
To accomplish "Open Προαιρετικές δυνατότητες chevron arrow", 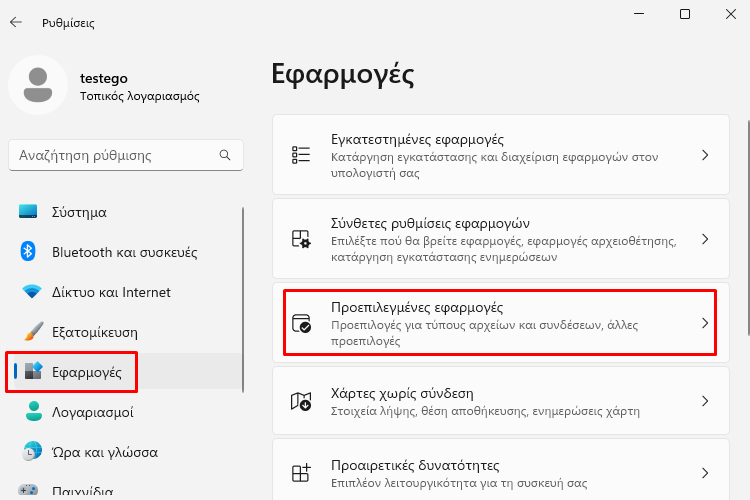I will coord(705,473).
